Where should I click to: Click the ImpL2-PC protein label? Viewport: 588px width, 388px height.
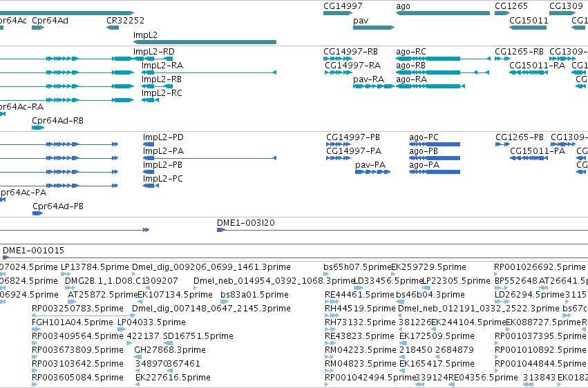click(163, 179)
